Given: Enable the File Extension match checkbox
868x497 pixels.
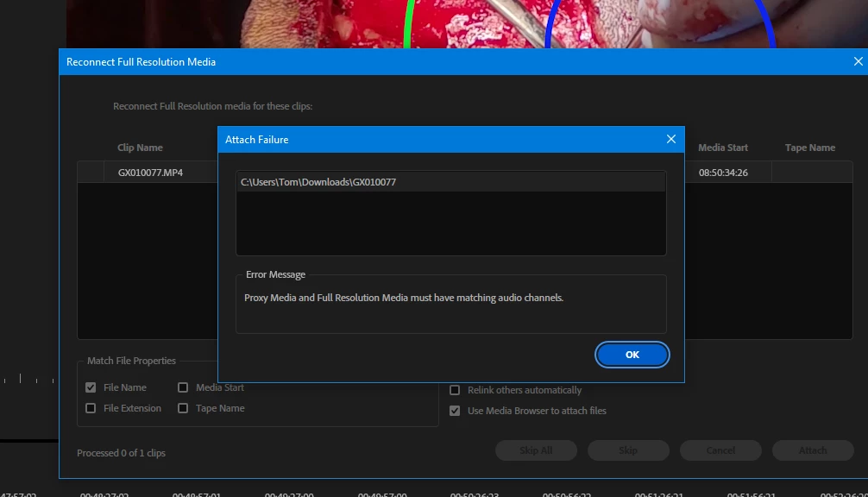Looking at the screenshot, I should coord(91,408).
